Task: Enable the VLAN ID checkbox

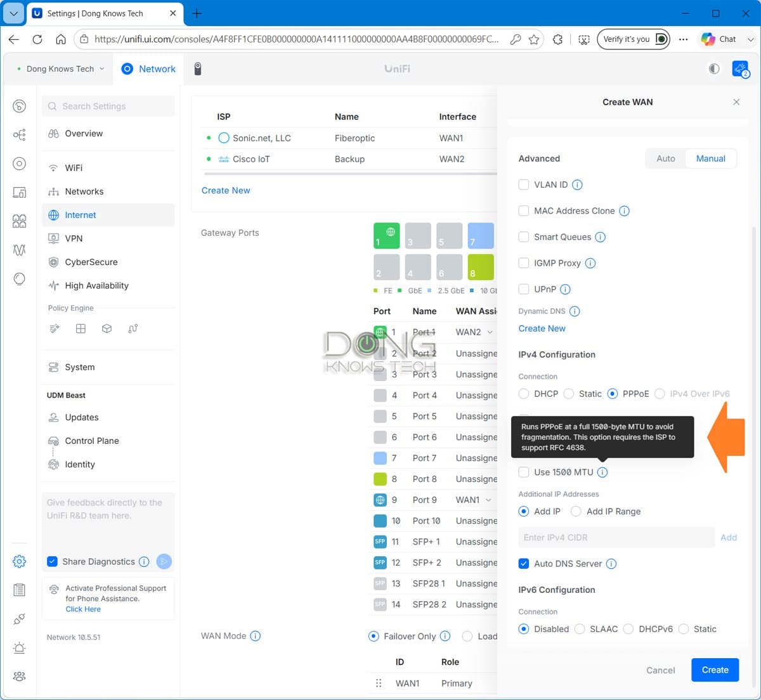Action: click(x=524, y=185)
